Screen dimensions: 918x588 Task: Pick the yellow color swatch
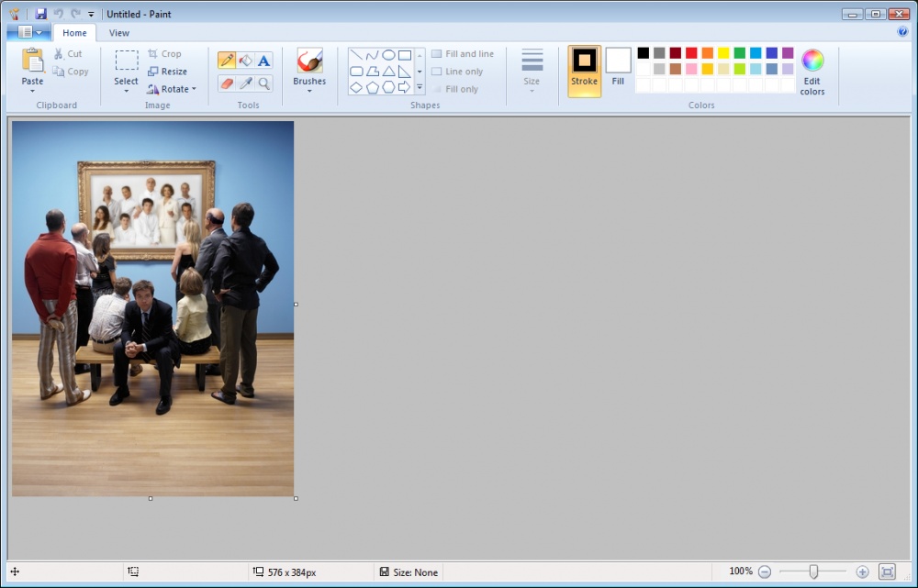[723, 53]
